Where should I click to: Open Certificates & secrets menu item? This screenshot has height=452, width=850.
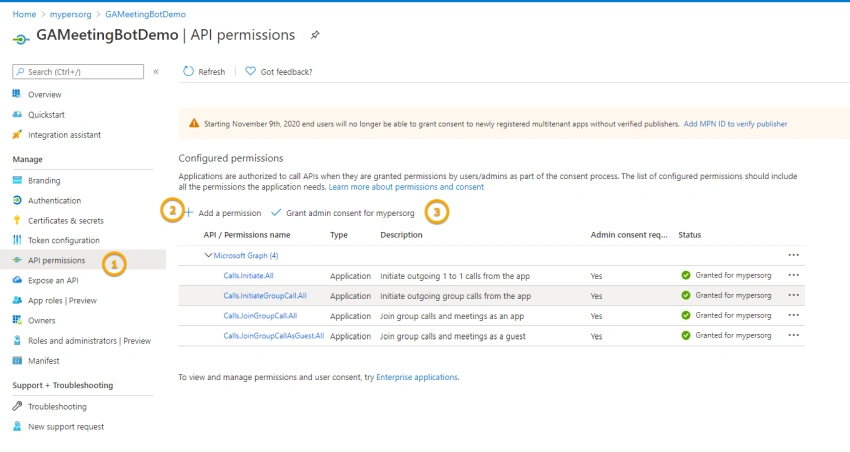coord(66,221)
